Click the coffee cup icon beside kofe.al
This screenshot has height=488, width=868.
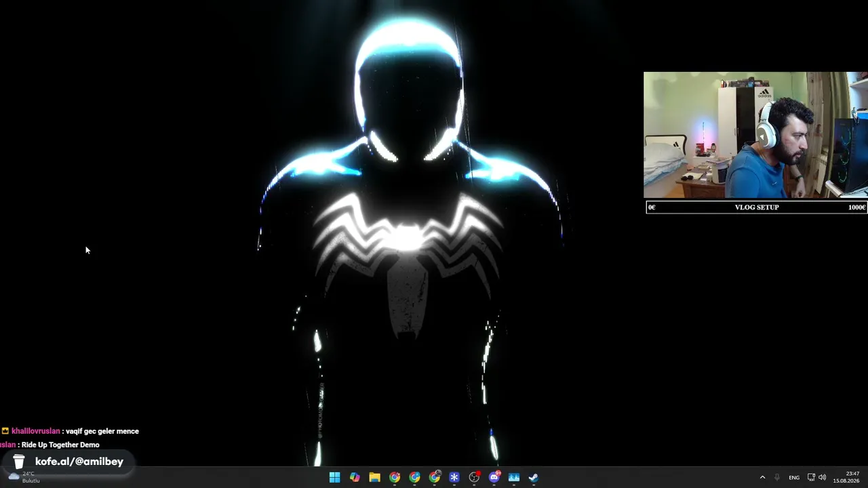click(19, 462)
